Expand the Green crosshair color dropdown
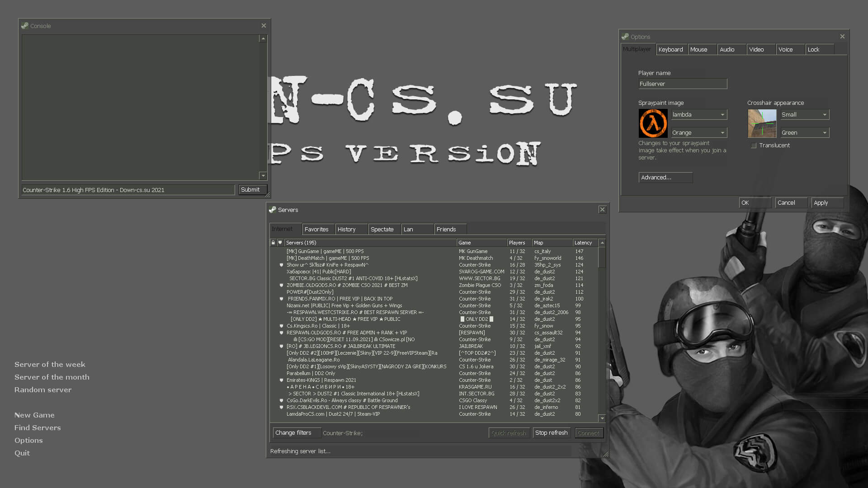This screenshot has width=868, height=488. pyautogui.click(x=805, y=133)
